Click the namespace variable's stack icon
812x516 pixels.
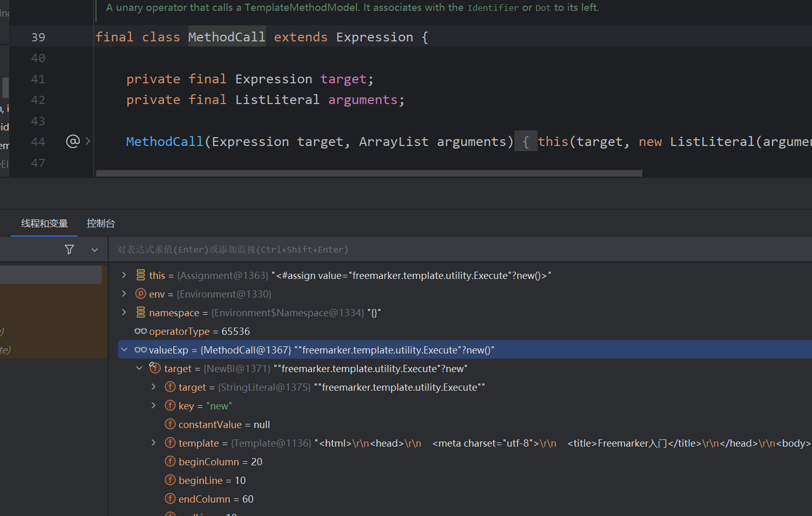pos(141,312)
